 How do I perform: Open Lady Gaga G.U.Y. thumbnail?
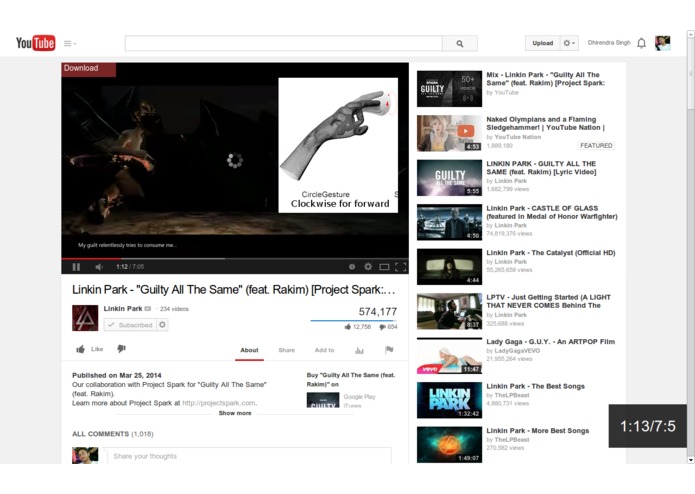pyautogui.click(x=449, y=356)
